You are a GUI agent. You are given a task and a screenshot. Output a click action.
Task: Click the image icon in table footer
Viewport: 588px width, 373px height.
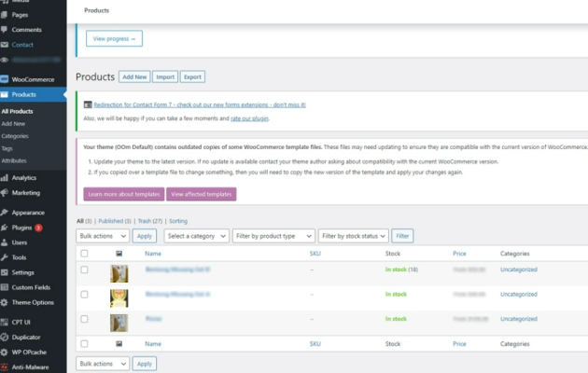(x=119, y=343)
